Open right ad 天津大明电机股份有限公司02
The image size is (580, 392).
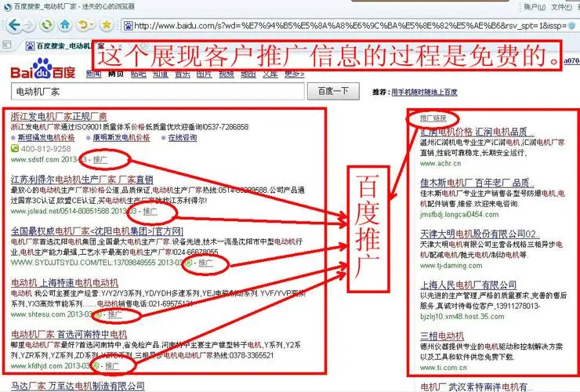480,234
